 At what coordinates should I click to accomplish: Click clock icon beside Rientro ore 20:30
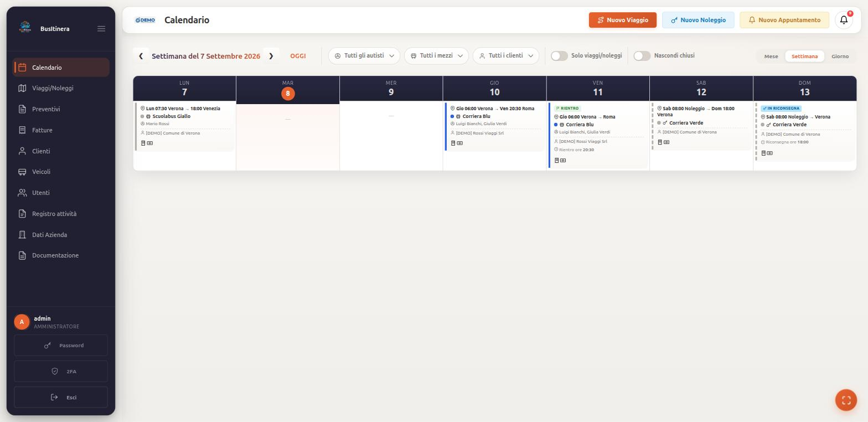point(556,150)
